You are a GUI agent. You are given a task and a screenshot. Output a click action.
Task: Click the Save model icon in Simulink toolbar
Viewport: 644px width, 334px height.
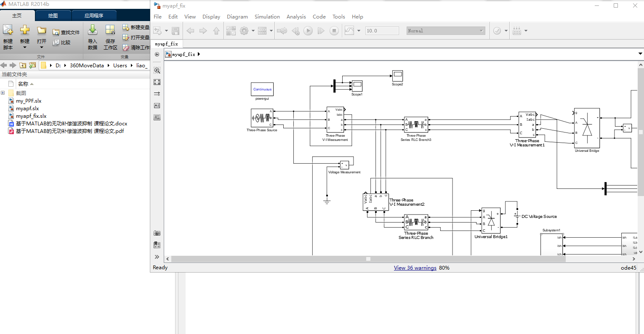[176, 31]
